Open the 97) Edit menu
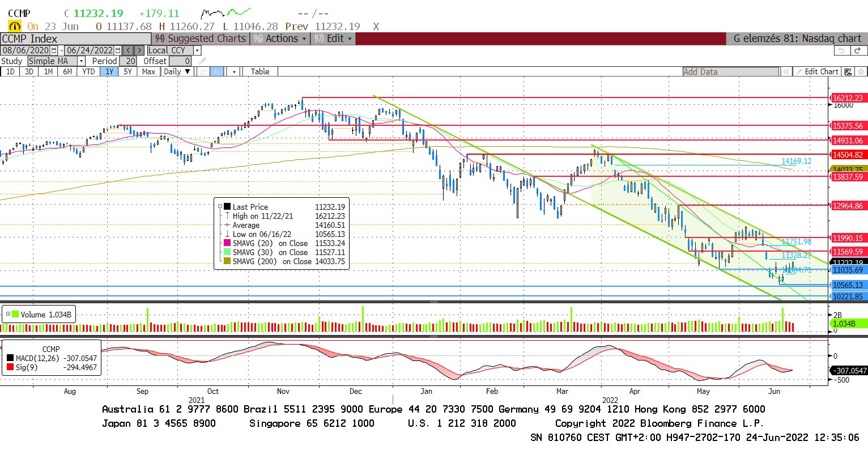This screenshot has width=868, height=454. click(334, 39)
